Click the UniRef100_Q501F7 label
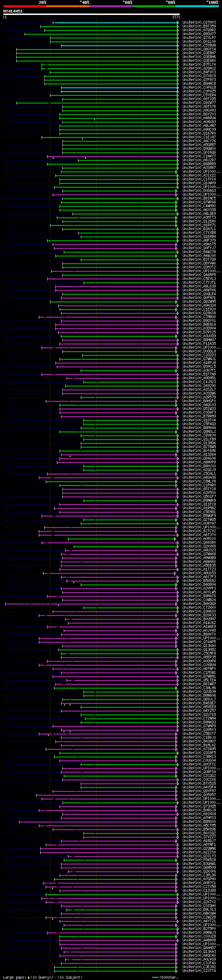 click(199, 496)
